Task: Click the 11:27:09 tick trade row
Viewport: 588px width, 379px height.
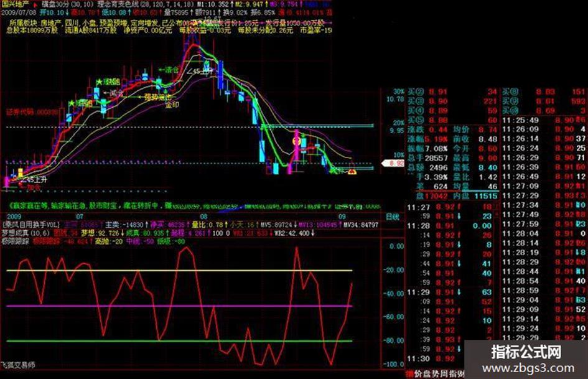Action: [544, 187]
